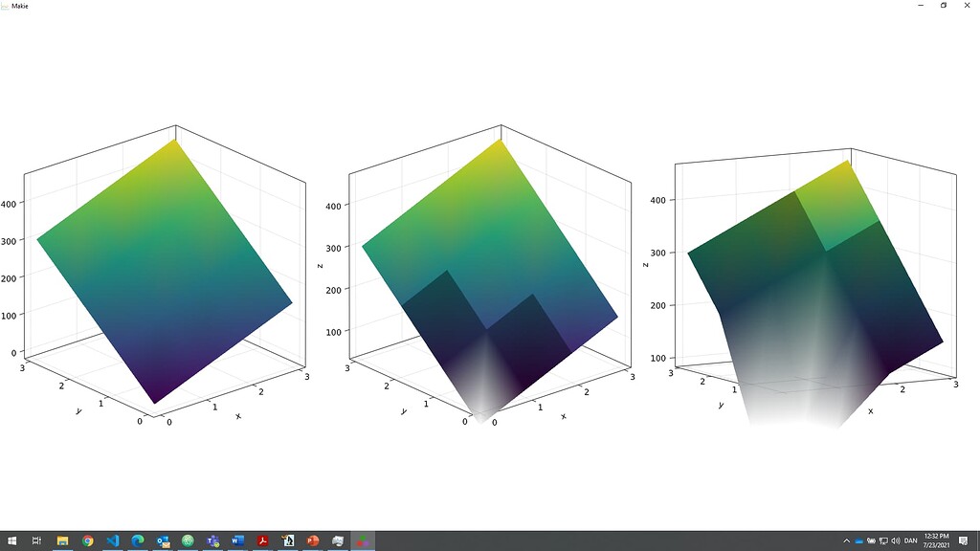Switch the DAN keyboard language

pos(911,541)
